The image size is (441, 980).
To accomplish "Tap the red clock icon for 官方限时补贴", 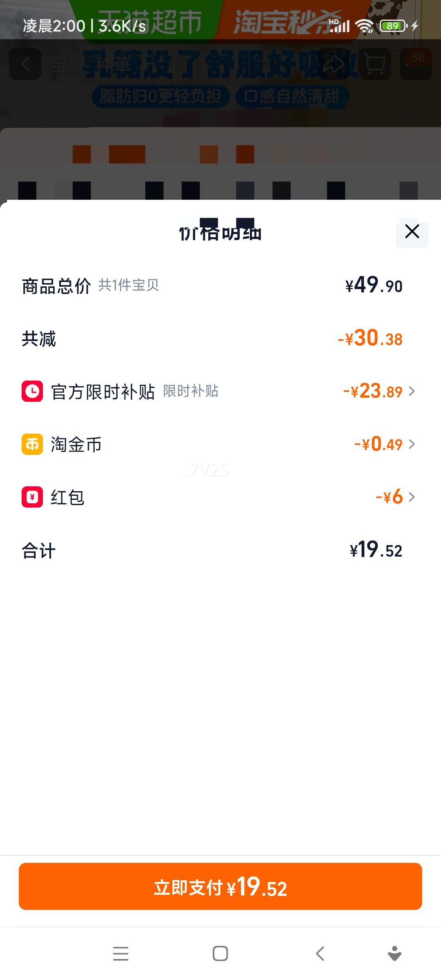I will [x=32, y=391].
